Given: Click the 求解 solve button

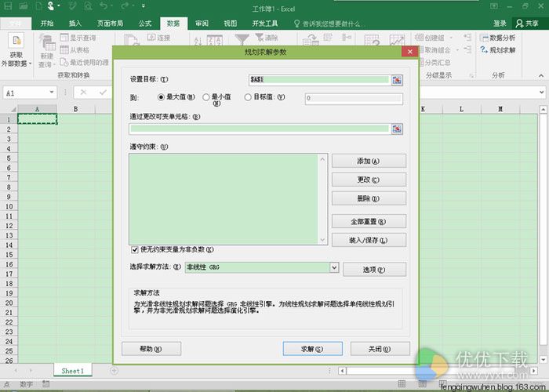Looking at the screenshot, I should click(312, 349).
